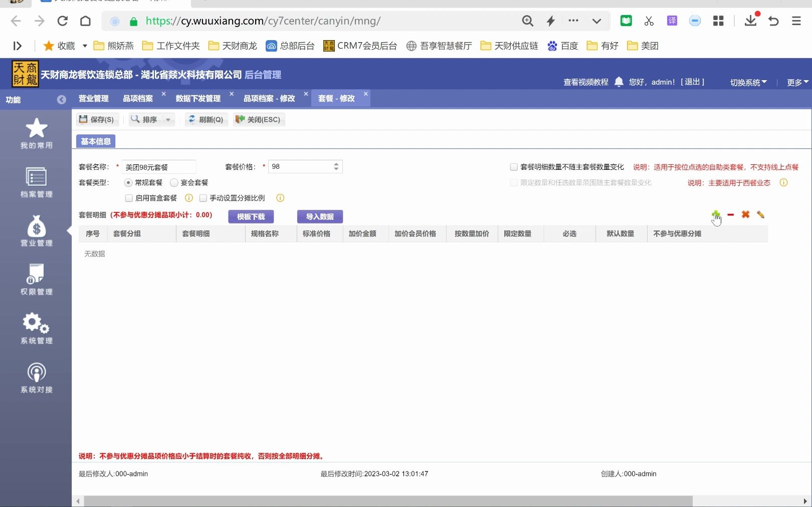Open 权限管理 in the sidebar
Image resolution: width=812 pixels, height=507 pixels.
(x=37, y=280)
